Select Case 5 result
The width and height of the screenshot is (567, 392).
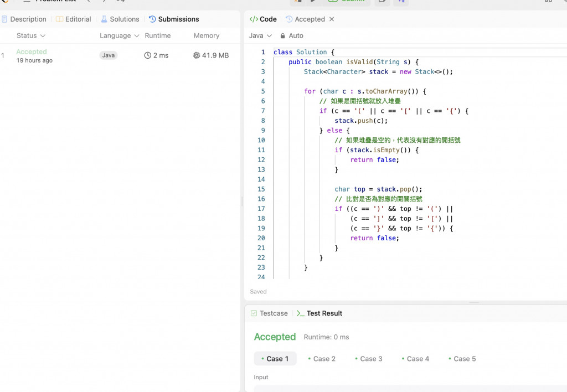[462, 359]
